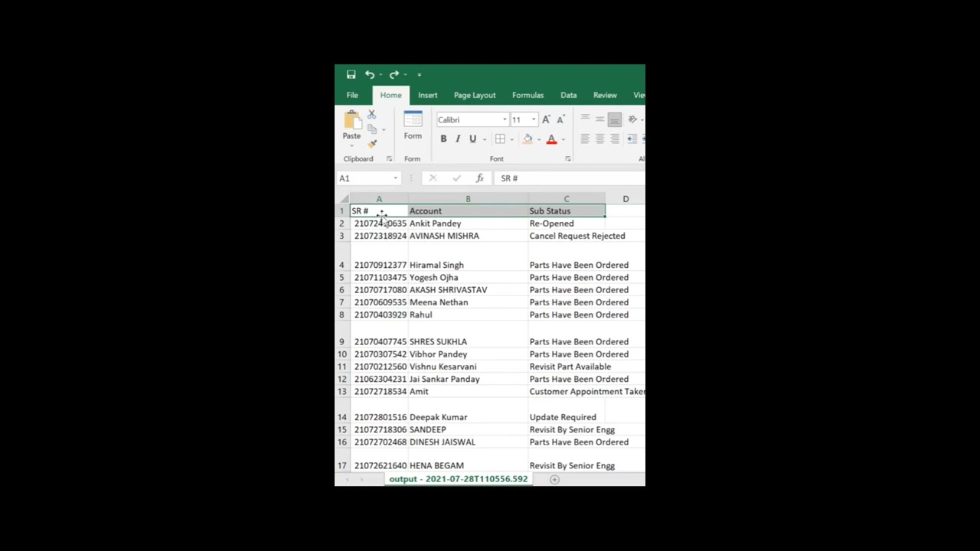
Task: Click the Save icon in the quick access toolbar
Action: 351,74
